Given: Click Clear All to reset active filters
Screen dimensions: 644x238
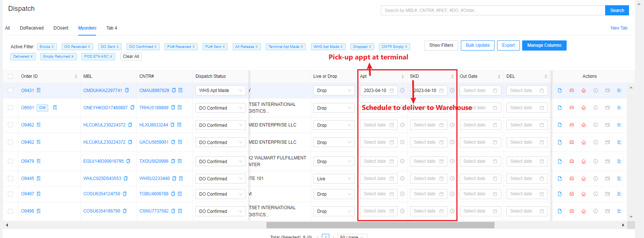Looking at the screenshot, I should coord(131,57).
